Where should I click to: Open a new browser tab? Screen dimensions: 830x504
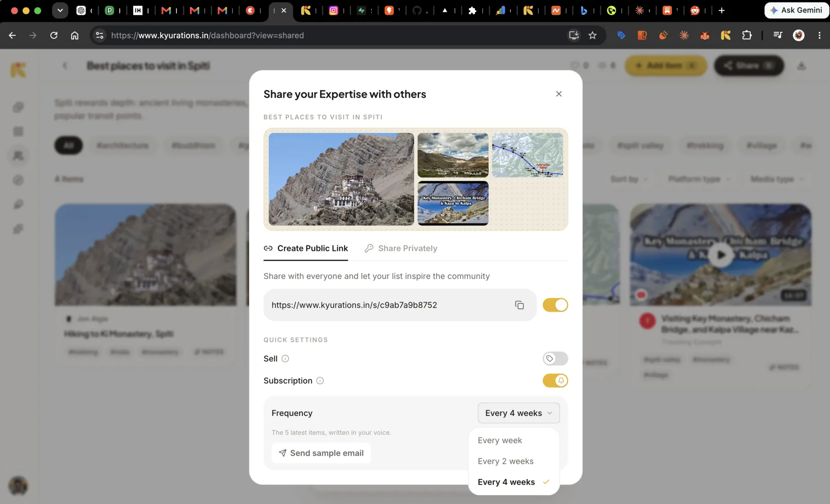(722, 11)
